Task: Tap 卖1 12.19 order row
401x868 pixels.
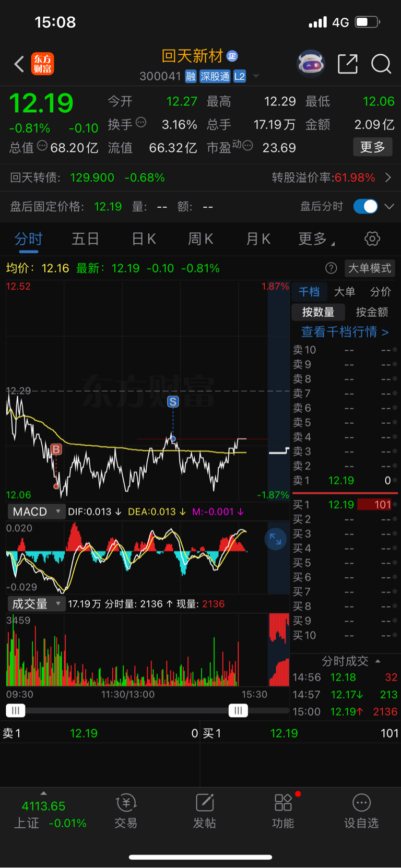Action: pyautogui.click(x=344, y=481)
